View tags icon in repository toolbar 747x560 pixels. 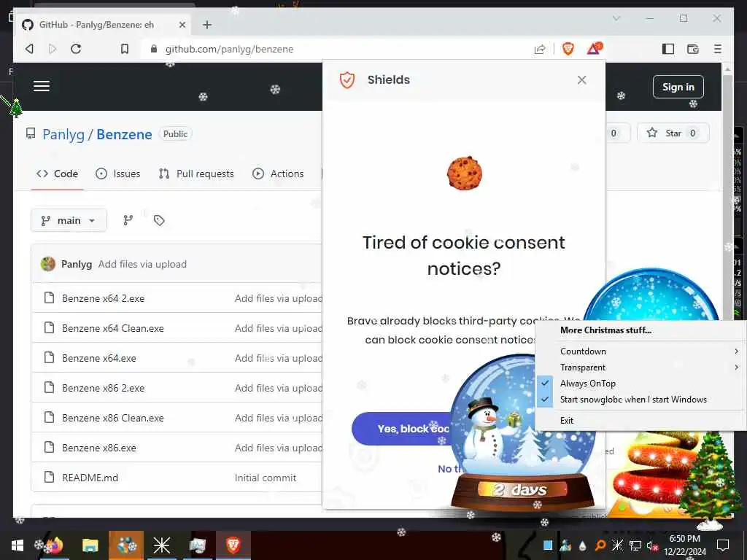pyautogui.click(x=158, y=220)
